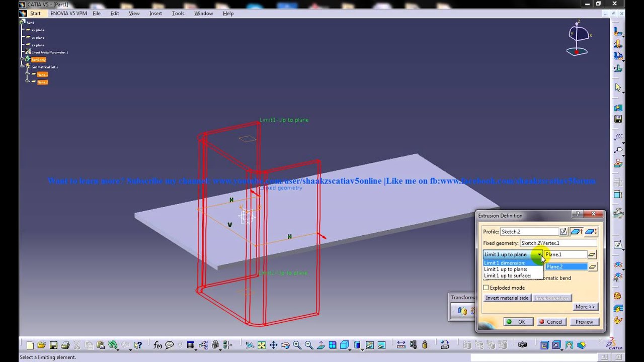Click OK in Extrusion Definition
The image size is (644, 362).
pyautogui.click(x=518, y=322)
